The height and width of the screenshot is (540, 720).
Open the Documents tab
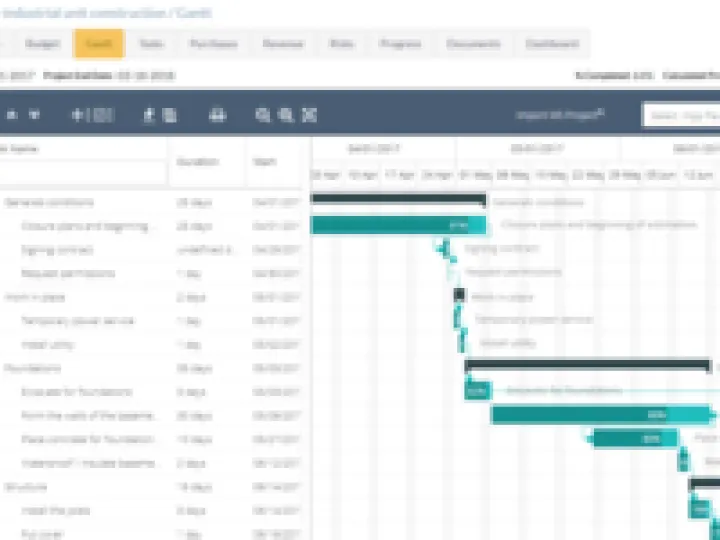pyautogui.click(x=473, y=44)
